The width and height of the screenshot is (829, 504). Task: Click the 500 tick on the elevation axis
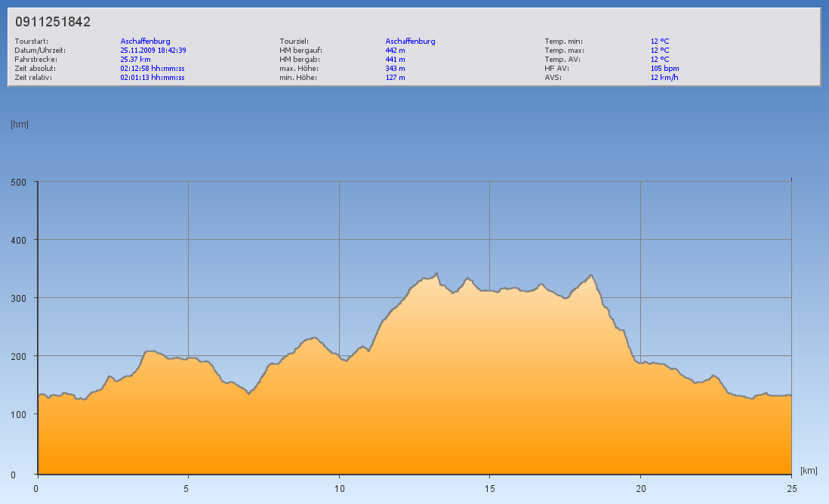click(x=18, y=182)
